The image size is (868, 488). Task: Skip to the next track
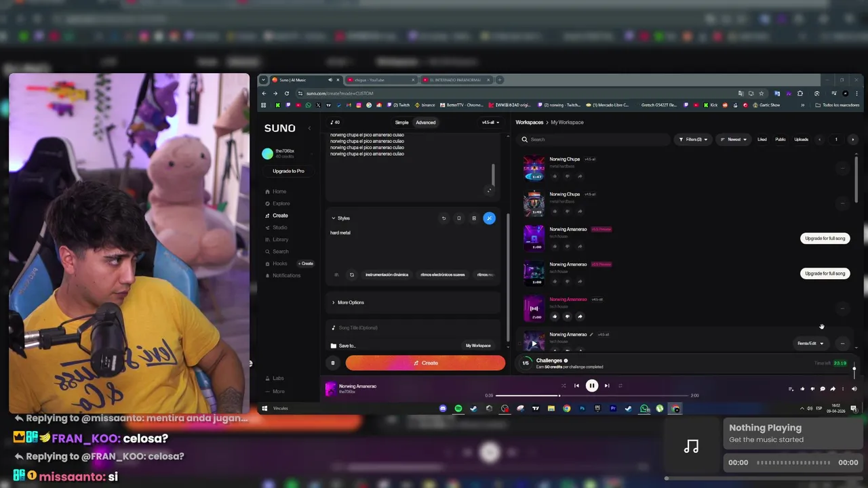click(607, 386)
